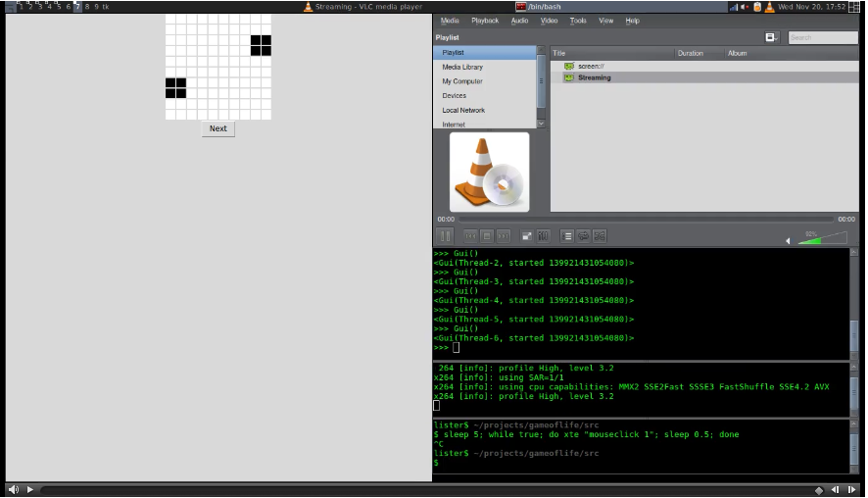
Task: Select Media Library in the sidebar
Action: [x=462, y=67]
